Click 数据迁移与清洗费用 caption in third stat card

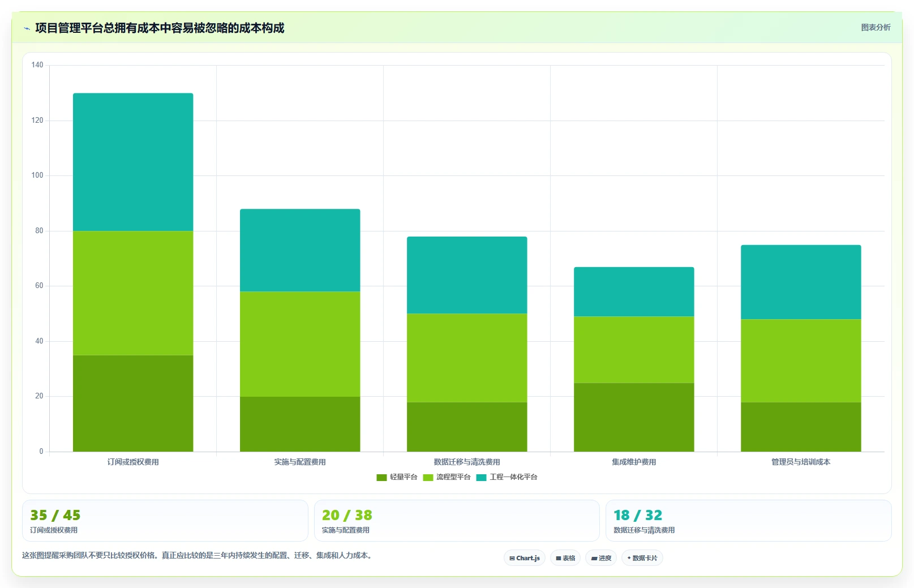click(x=644, y=530)
